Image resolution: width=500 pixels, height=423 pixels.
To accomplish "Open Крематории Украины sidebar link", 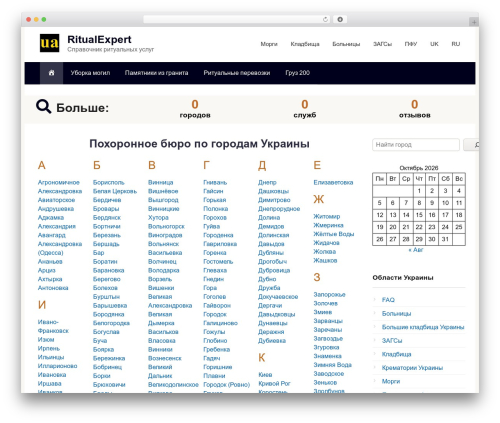I will (x=412, y=368).
